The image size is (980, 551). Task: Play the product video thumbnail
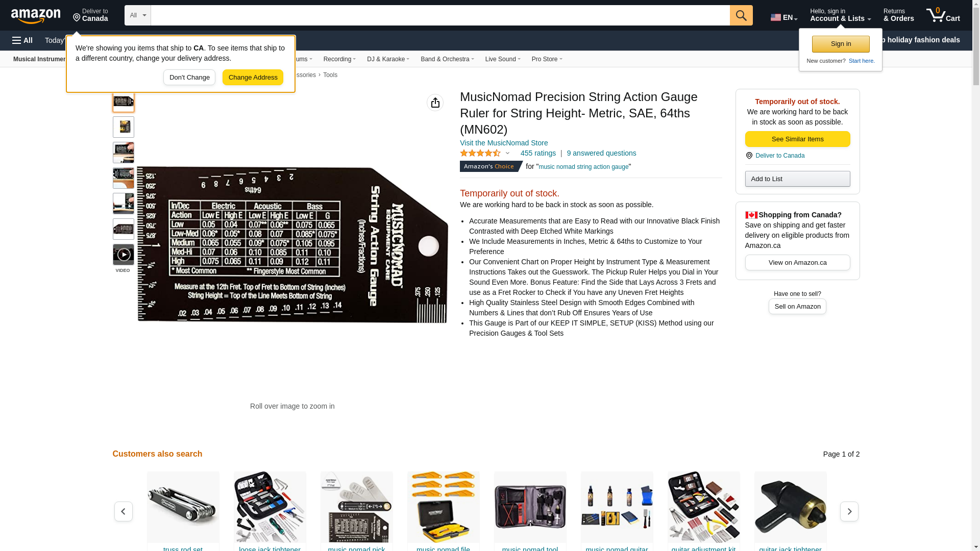pos(124,255)
